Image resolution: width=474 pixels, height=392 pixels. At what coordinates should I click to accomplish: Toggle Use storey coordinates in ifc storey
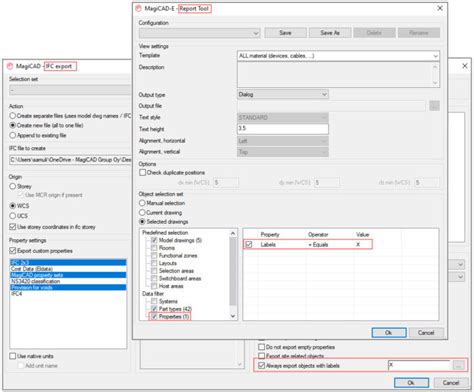tap(13, 227)
